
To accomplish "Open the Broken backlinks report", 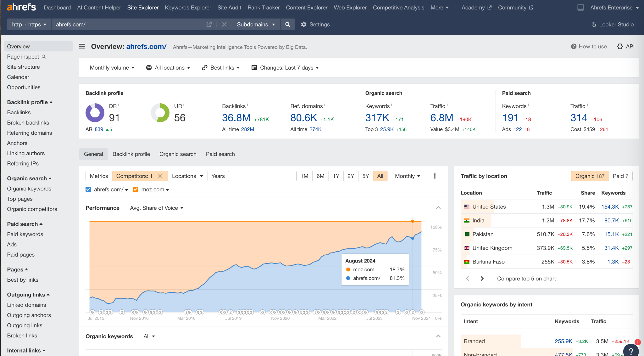I will (x=28, y=122).
